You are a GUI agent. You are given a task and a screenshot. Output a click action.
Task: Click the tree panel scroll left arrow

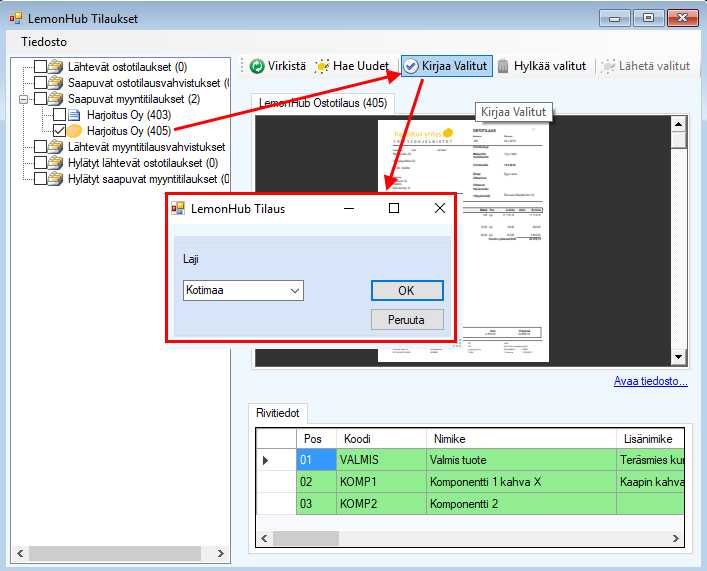coord(20,553)
